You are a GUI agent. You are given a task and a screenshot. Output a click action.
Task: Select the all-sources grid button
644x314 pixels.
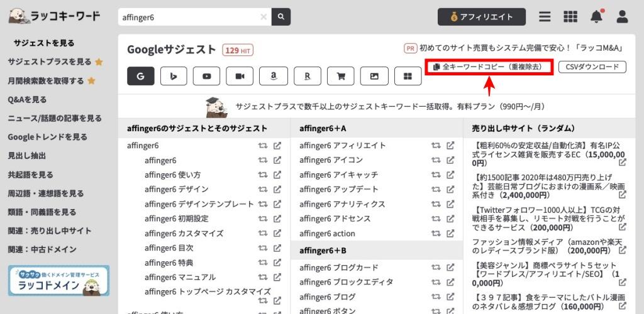(408, 76)
